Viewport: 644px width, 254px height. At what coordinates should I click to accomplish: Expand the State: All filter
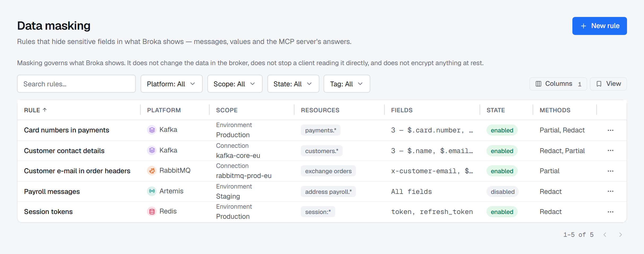(293, 84)
